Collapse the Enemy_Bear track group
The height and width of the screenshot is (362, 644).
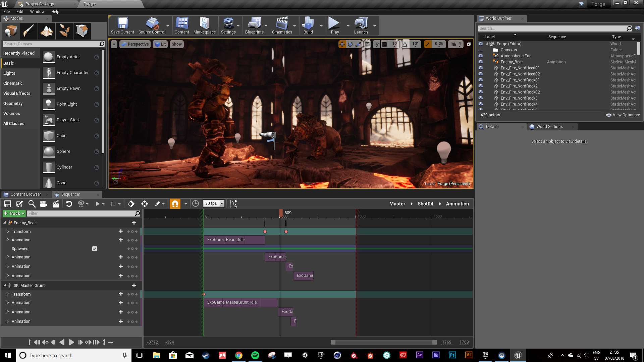[x=5, y=223]
